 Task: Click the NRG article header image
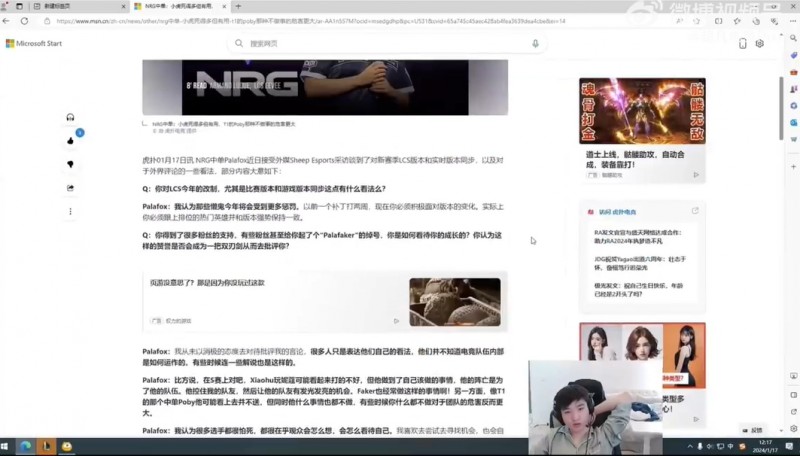tap(325, 87)
